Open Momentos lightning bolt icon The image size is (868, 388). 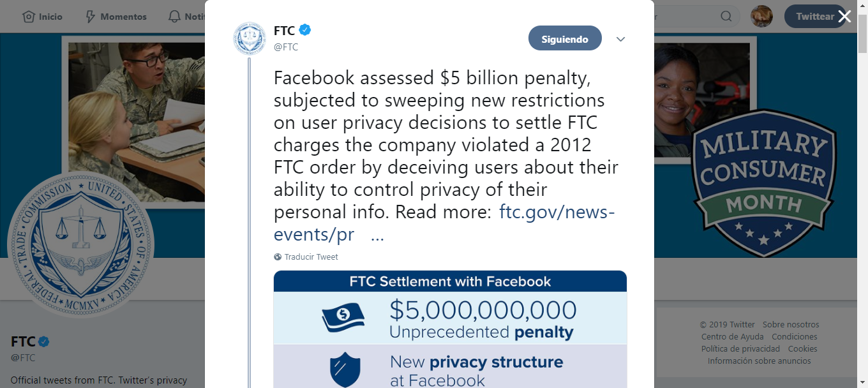pyautogui.click(x=91, y=17)
